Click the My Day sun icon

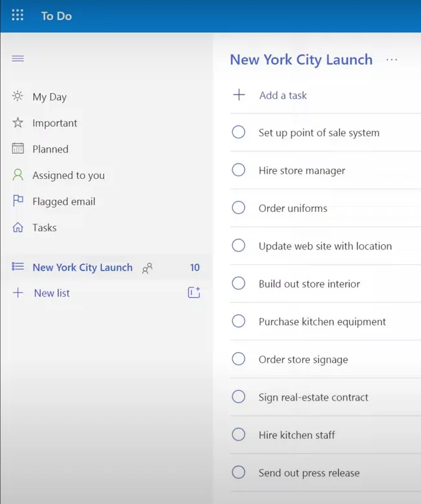(x=17, y=96)
